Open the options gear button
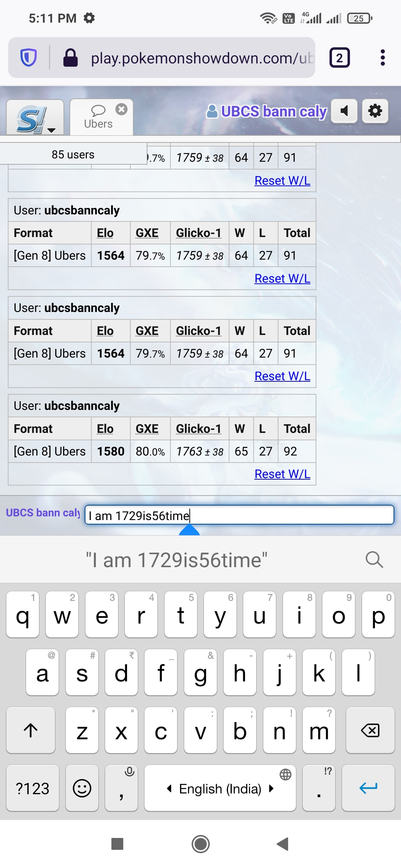The width and height of the screenshot is (401, 868). (375, 111)
